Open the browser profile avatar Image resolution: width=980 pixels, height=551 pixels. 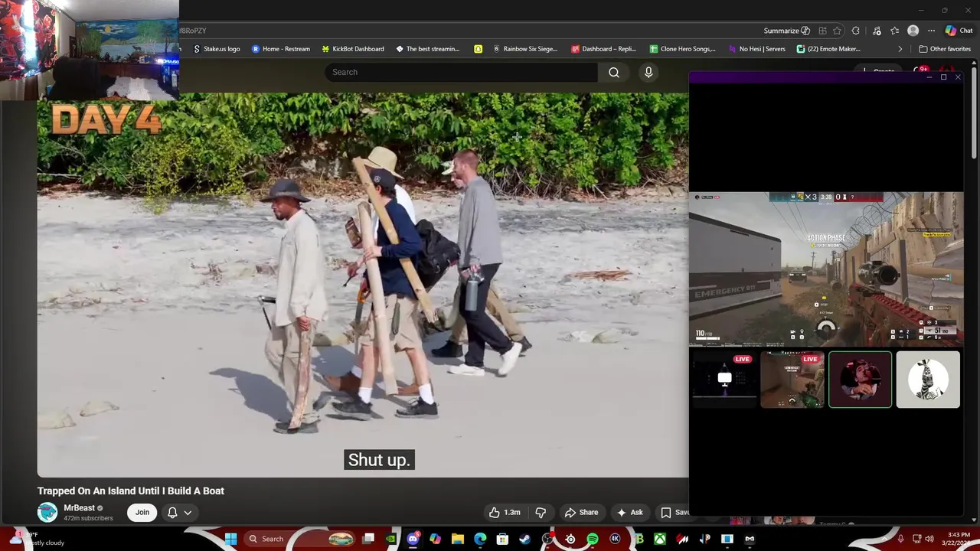913,31
